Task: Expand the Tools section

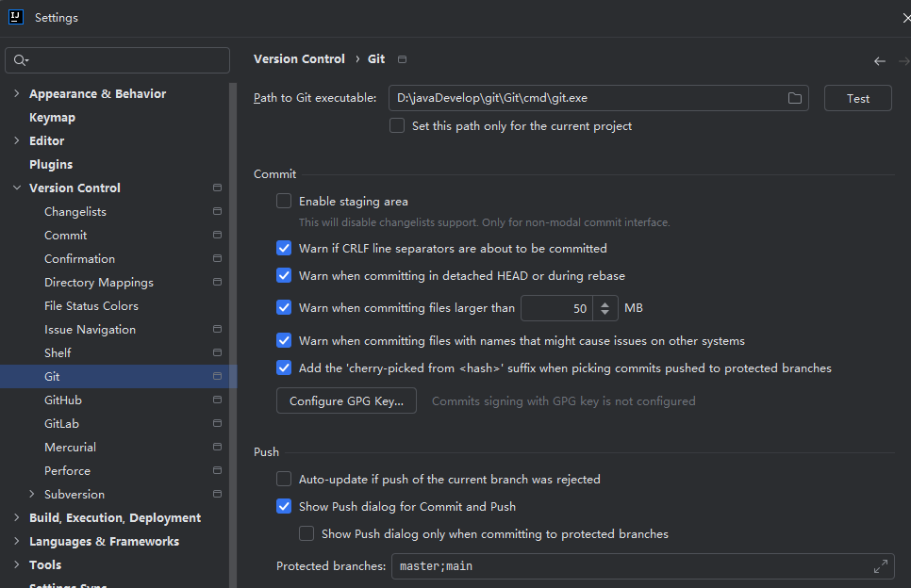Action: click(x=17, y=564)
